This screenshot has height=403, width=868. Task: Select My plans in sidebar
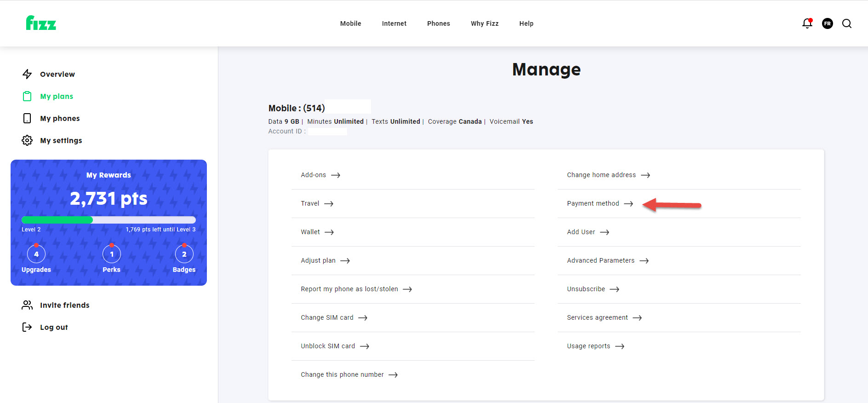(x=57, y=96)
